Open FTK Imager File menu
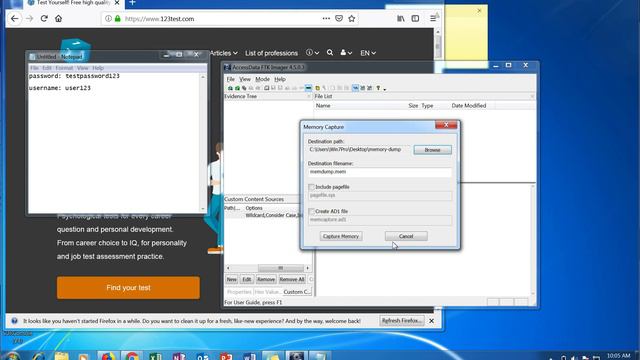This screenshot has height=360, width=640. click(231, 79)
